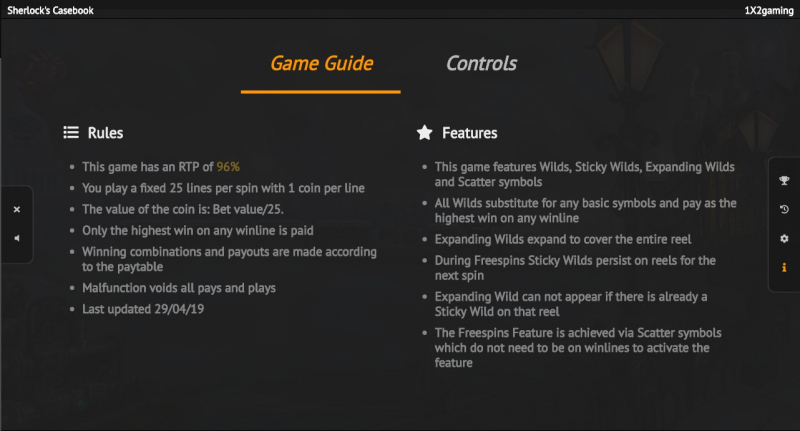Image resolution: width=800 pixels, height=431 pixels.
Task: Click the Rules heading text
Action: click(105, 133)
